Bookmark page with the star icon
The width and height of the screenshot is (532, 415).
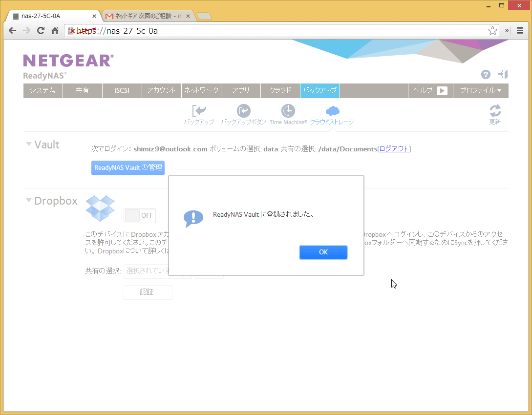point(492,31)
